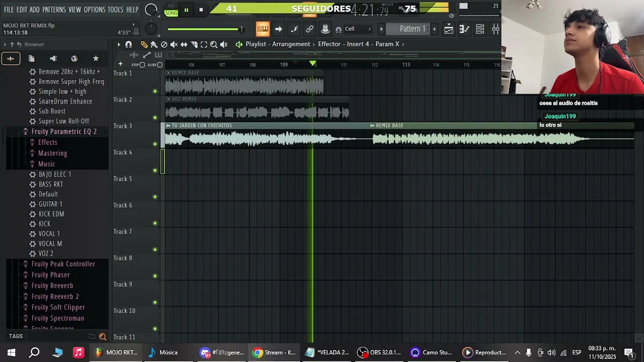The width and height of the screenshot is (644, 362).
Task: Show browser current project files icon
Action: [31, 58]
